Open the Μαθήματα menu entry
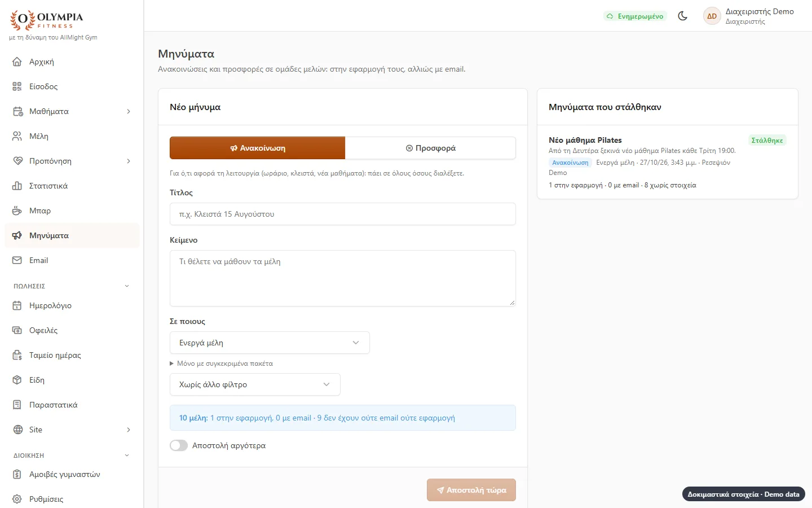Viewport: 812px width, 508px height. 72,111
